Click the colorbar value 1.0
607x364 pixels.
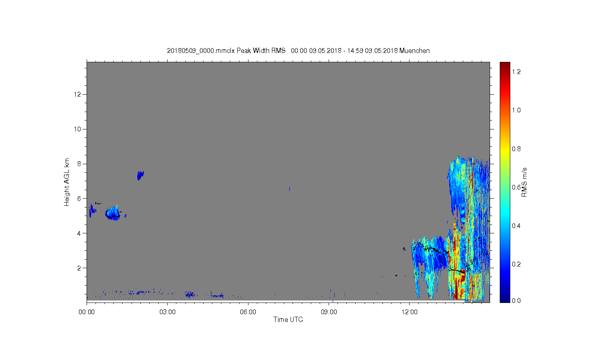[x=516, y=110]
